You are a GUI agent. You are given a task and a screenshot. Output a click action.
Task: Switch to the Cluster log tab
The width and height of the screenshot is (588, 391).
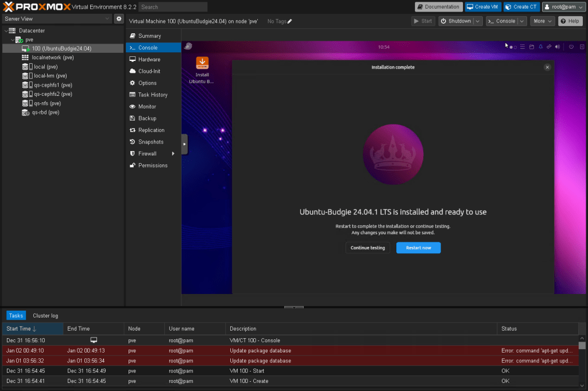pyautogui.click(x=45, y=316)
